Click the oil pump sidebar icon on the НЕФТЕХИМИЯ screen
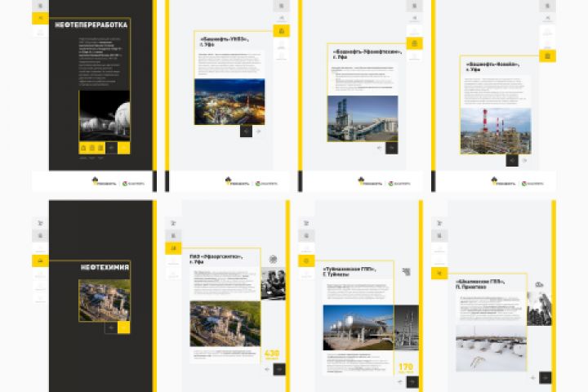Image resolution: width=588 pixels, height=392 pixels. (40, 223)
